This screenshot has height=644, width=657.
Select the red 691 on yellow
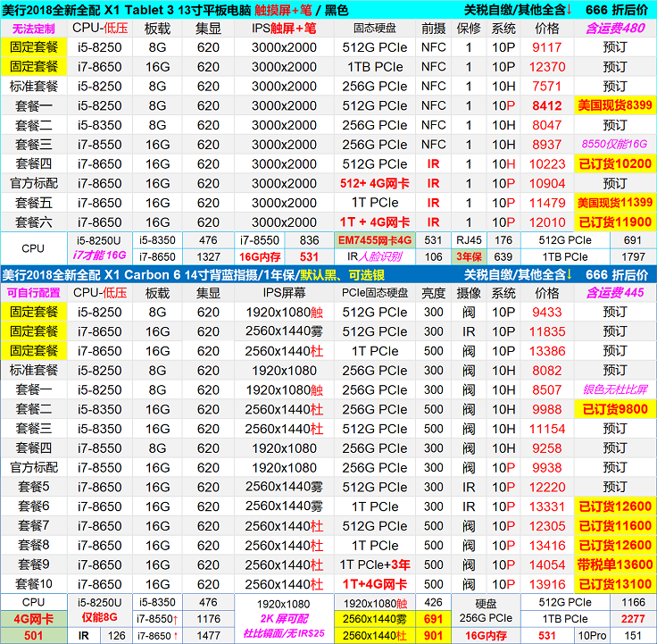(x=433, y=619)
